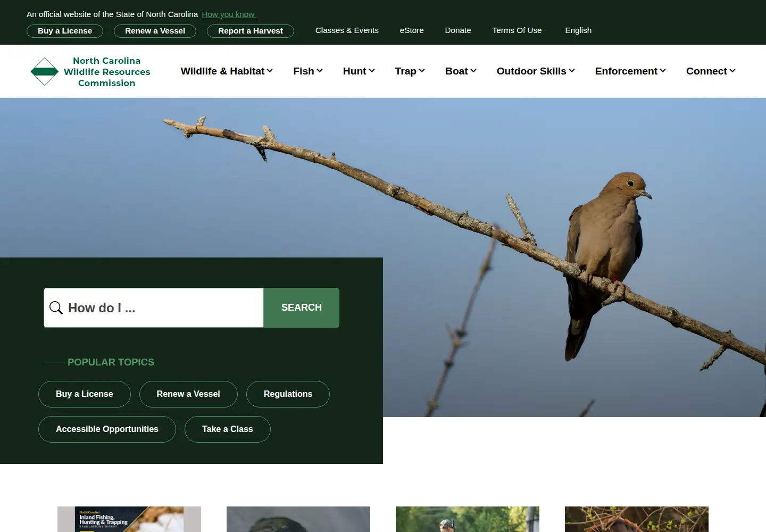Open the Trap dropdown
The width and height of the screenshot is (766, 532).
click(x=410, y=71)
